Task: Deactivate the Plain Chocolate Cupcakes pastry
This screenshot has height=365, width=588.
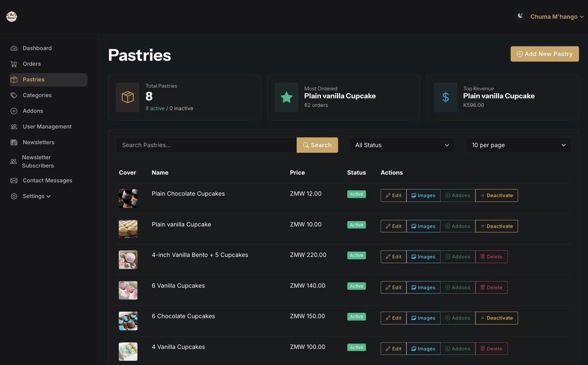Action: (496, 196)
